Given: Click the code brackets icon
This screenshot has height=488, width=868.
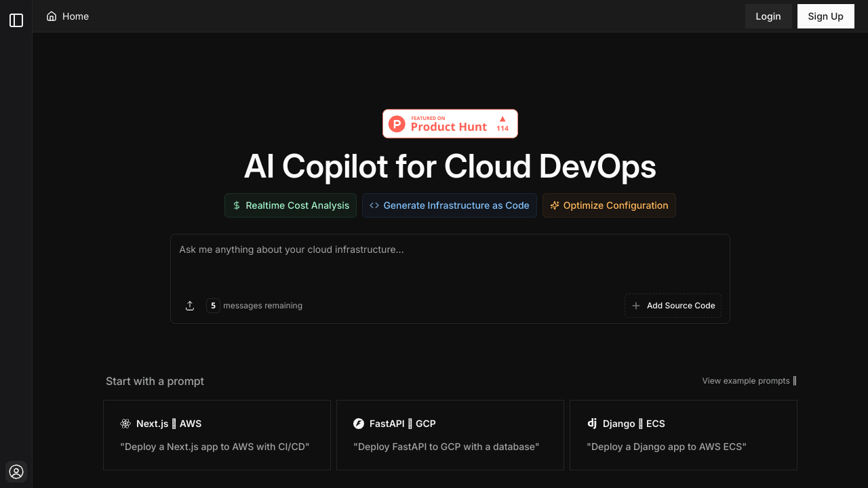Looking at the screenshot, I should tap(374, 205).
